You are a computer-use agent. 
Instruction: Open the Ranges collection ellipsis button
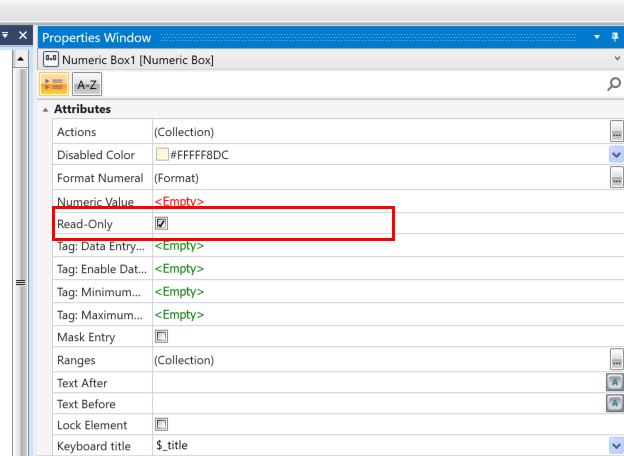616,360
